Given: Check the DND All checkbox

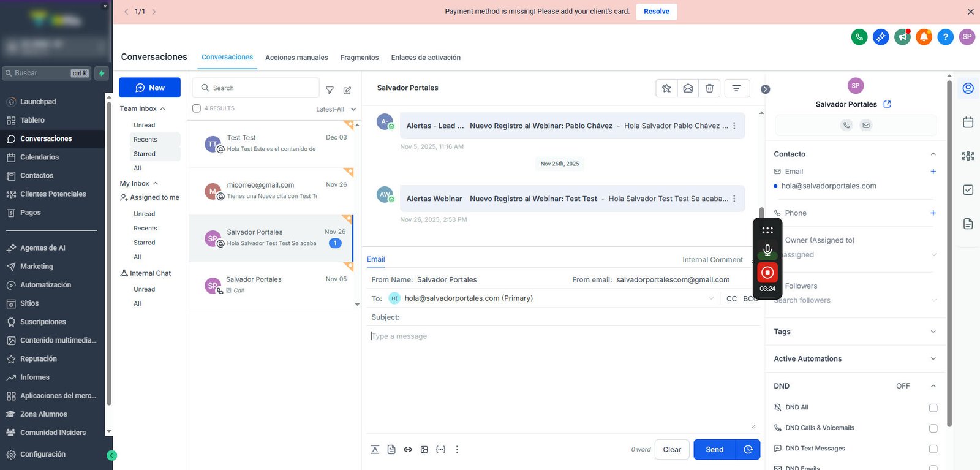Looking at the screenshot, I should click(933, 408).
